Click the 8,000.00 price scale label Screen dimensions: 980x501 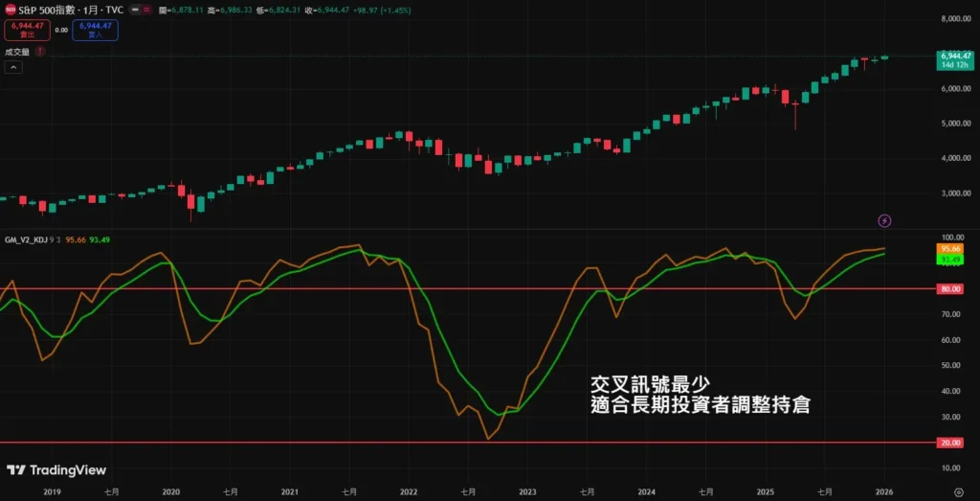[x=957, y=19]
